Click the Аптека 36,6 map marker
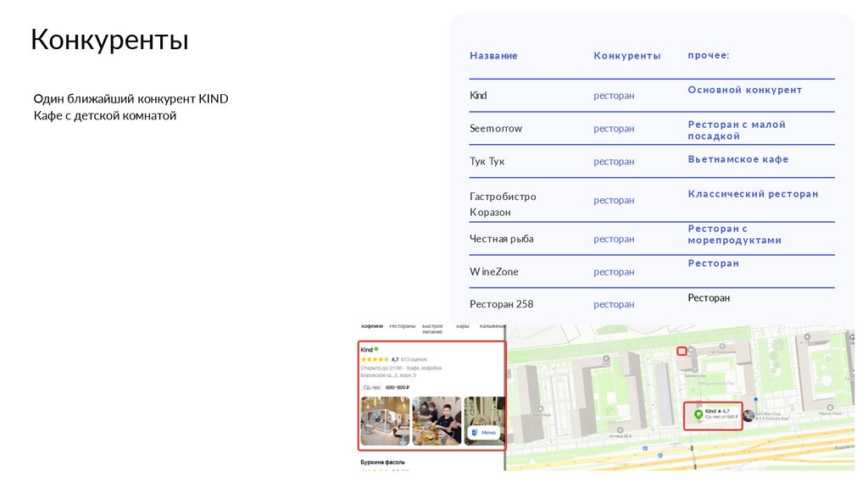Image resolution: width=868 pixels, height=488 pixels. tap(620, 430)
